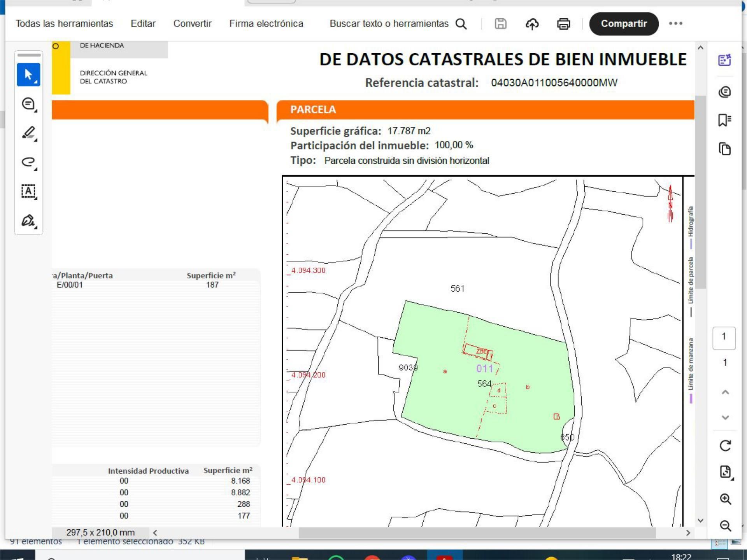Zoom in with the plus magnifier
The height and width of the screenshot is (560, 747).
(x=725, y=499)
